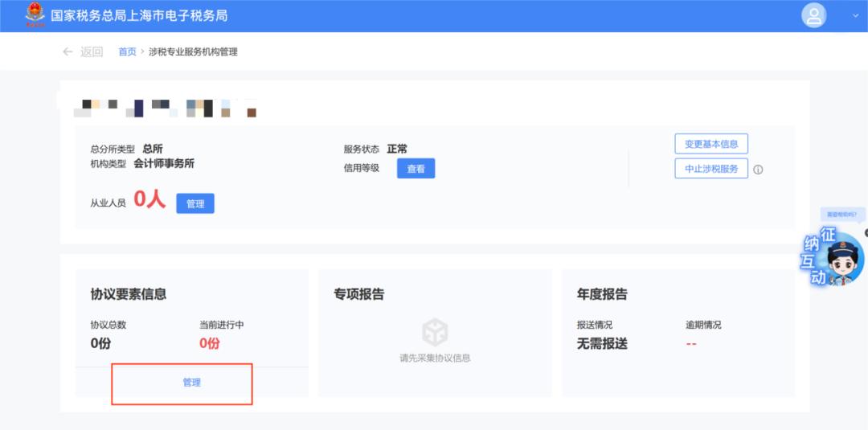868x430 pixels.
Task: Click the 专项报告 card title
Action: coord(358,294)
